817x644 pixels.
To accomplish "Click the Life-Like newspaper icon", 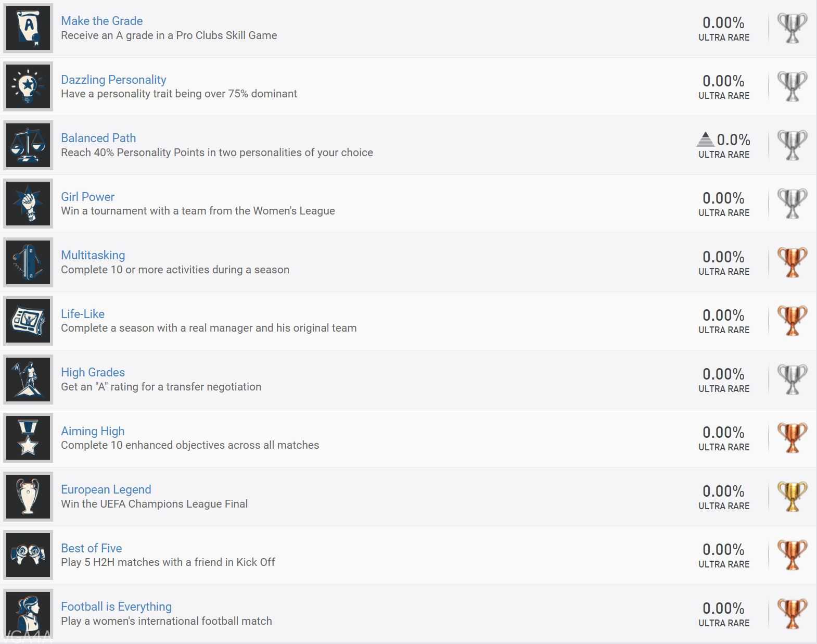I will click(28, 321).
